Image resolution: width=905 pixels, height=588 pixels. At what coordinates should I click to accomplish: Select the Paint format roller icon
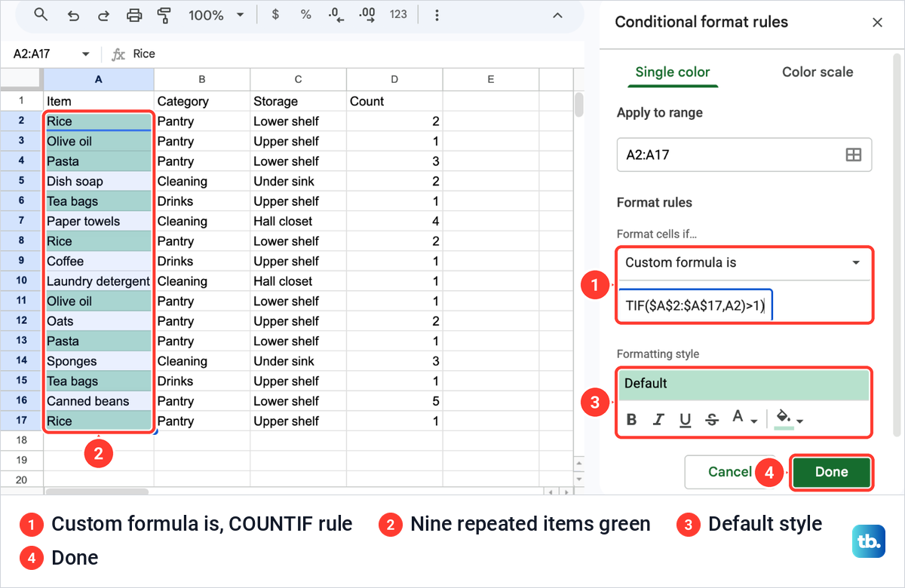coord(163,14)
